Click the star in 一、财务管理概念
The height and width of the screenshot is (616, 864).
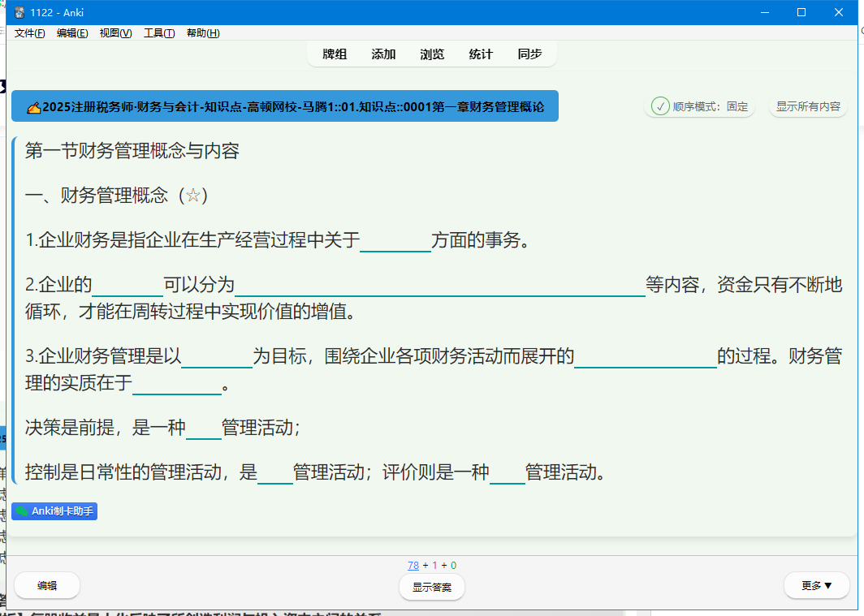coord(193,196)
